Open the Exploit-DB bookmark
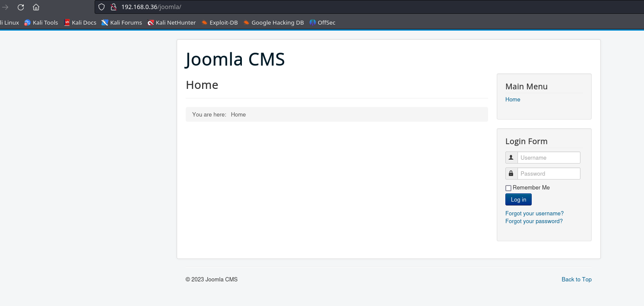 219,22
